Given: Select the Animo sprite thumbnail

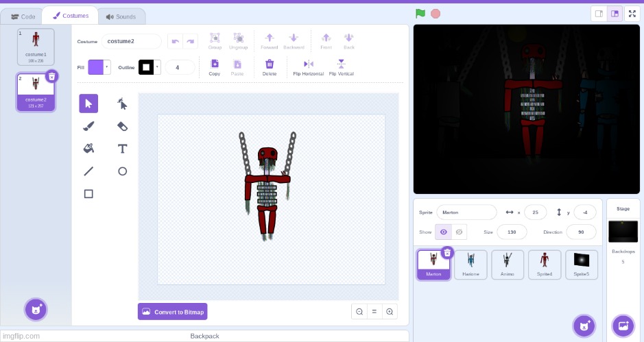Looking at the screenshot, I should pos(508,265).
